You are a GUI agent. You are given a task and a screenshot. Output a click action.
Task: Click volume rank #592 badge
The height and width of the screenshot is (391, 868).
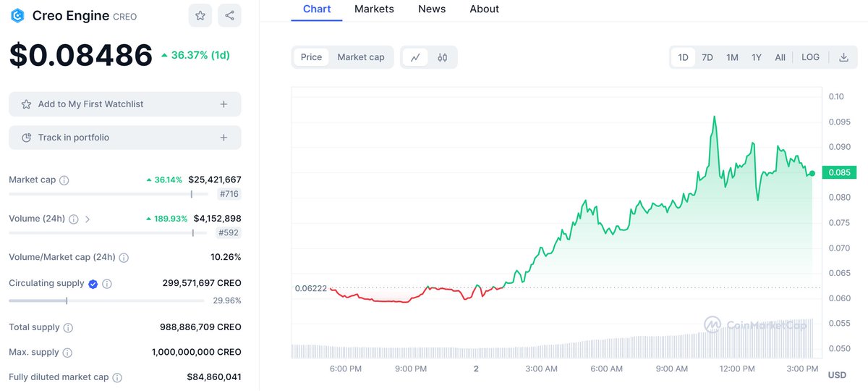point(229,233)
